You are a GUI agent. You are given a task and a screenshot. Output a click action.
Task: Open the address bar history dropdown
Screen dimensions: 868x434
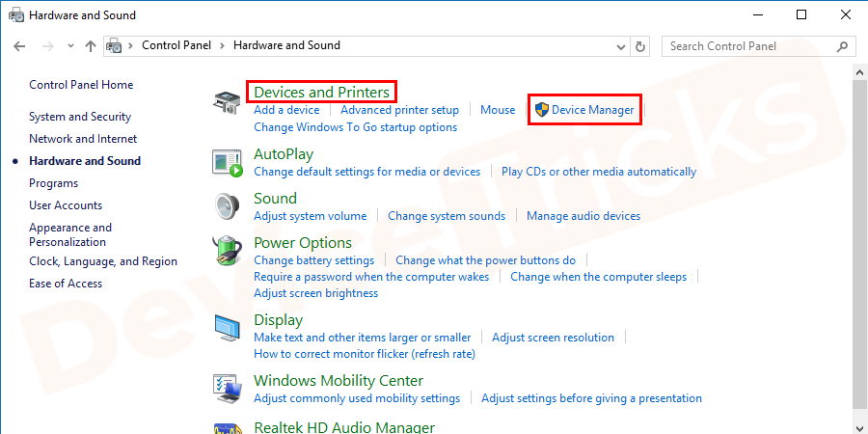click(x=618, y=45)
